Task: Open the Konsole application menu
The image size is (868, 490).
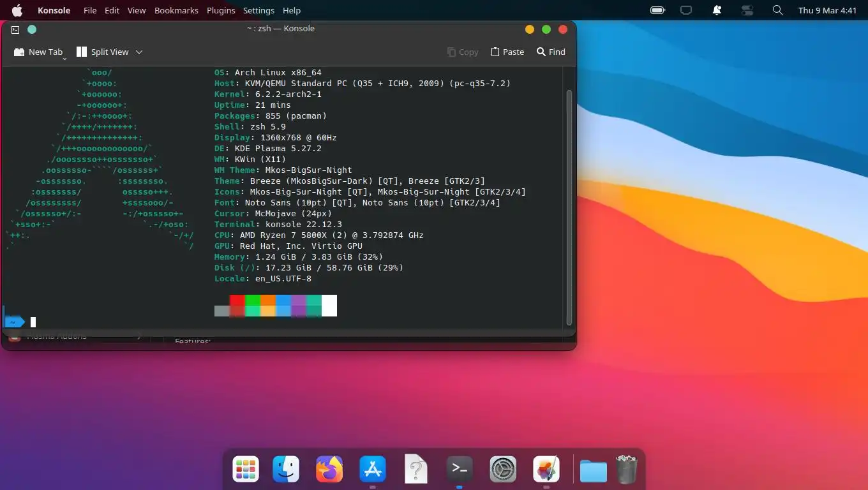Action: click(x=54, y=10)
